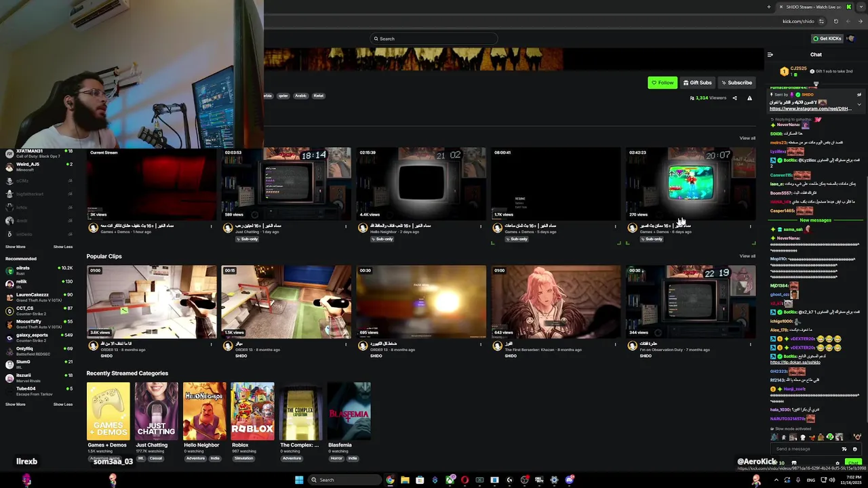This screenshot has height=488, width=868.
Task: Open options menu for the 08:00:41 video
Action: (616, 226)
